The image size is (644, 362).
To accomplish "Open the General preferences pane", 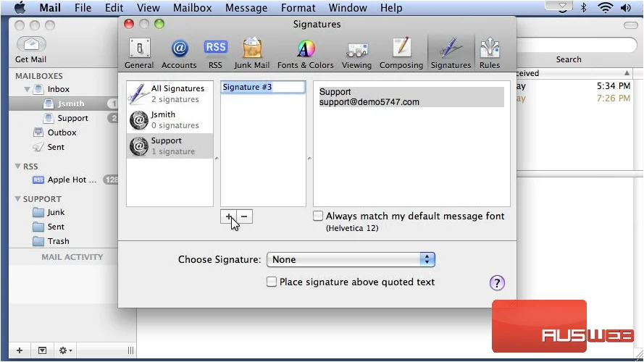I will coord(139,54).
